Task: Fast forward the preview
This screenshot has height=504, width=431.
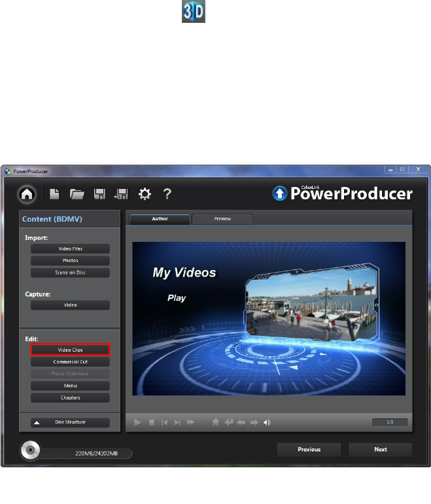Action: [x=191, y=422]
